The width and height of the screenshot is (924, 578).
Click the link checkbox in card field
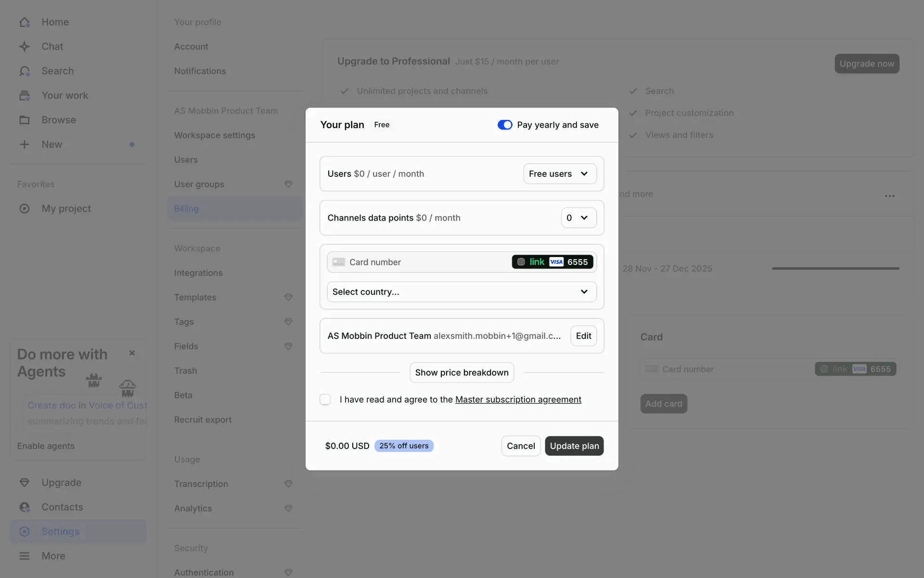521,262
